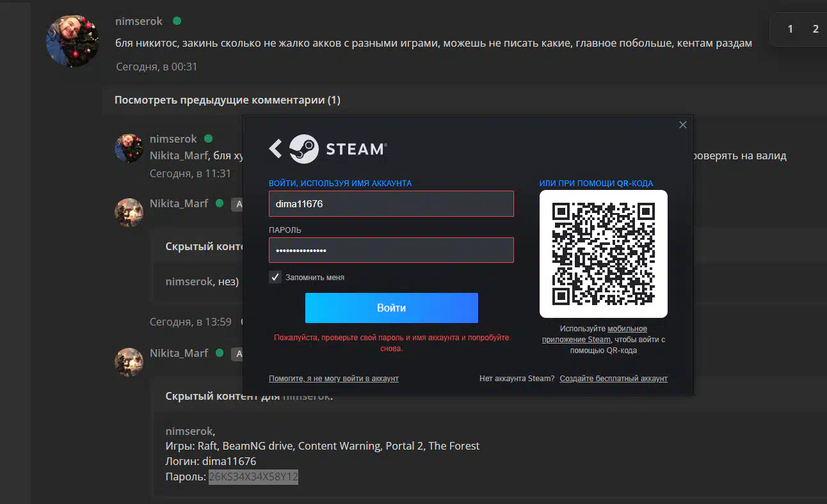Click the highlighted password text after "Пароль:"
This screenshot has height=504, width=827.
[x=253, y=476]
